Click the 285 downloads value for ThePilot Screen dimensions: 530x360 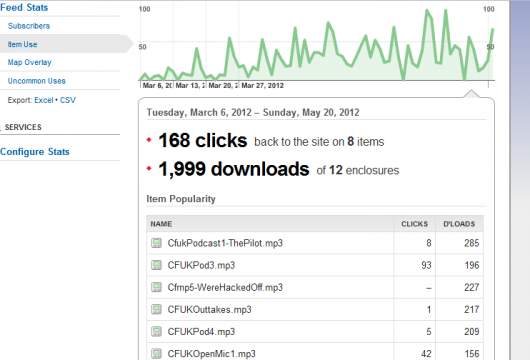[472, 243]
